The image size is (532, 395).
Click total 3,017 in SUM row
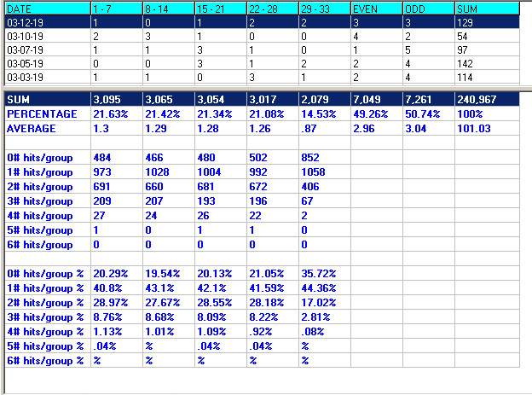263,100
